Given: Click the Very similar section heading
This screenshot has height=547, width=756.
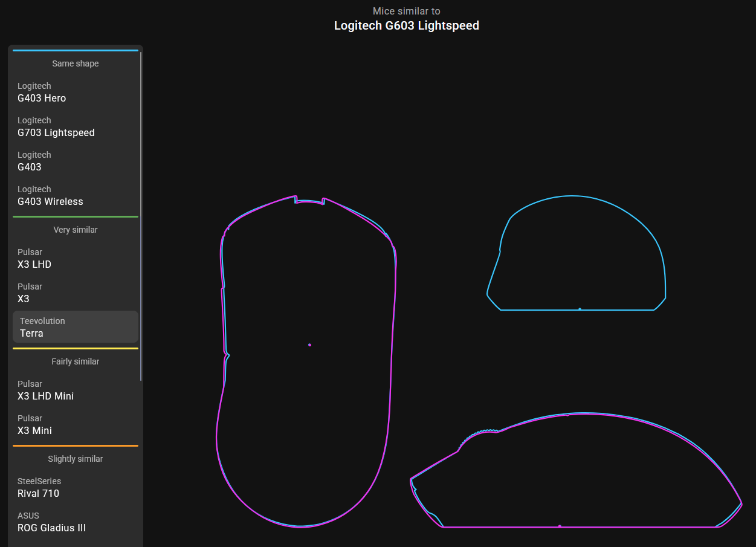Looking at the screenshot, I should [76, 230].
